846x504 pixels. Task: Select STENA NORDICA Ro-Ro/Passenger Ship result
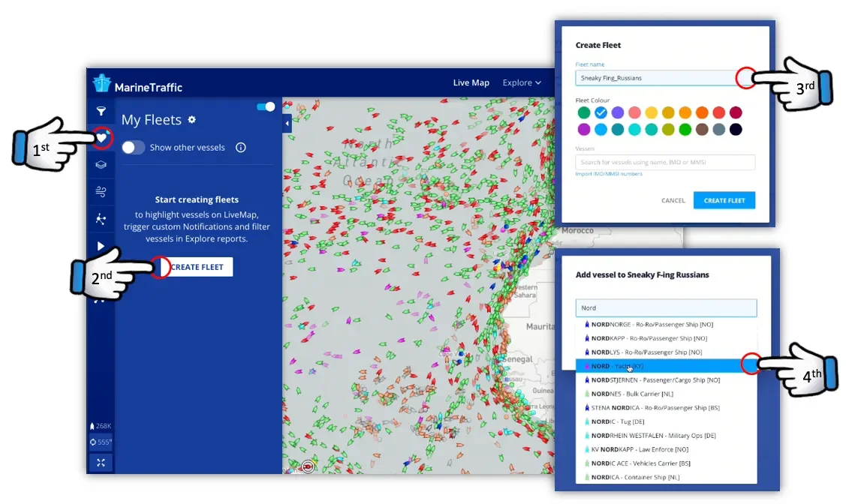[x=666, y=408]
